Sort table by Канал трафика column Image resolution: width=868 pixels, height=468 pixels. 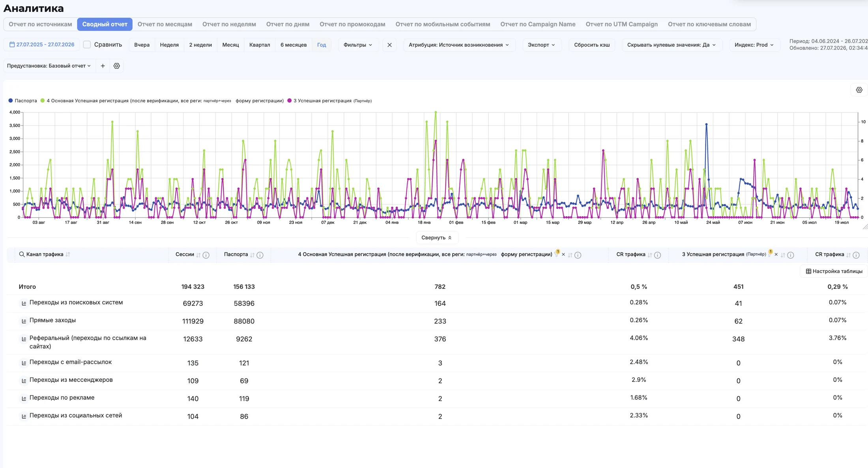click(68, 255)
